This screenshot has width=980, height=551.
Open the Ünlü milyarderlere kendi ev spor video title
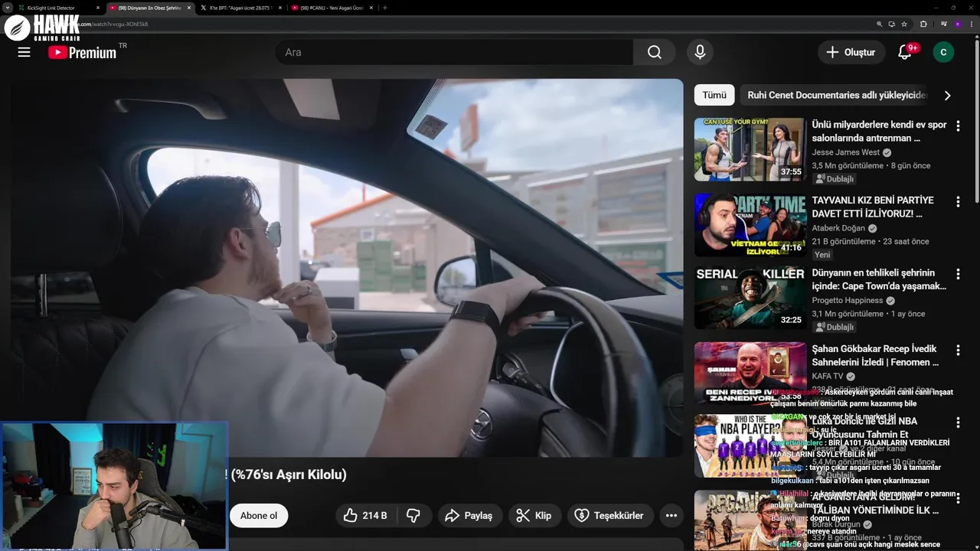[879, 131]
